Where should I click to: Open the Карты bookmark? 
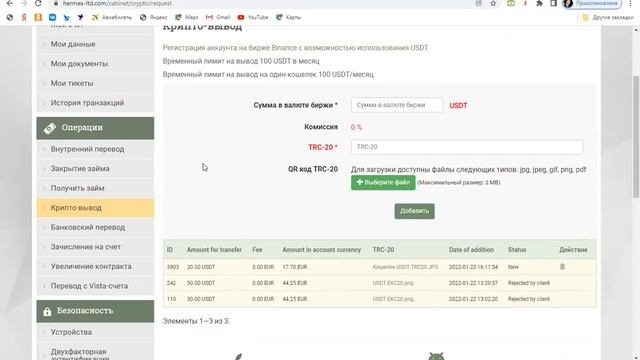click(x=289, y=18)
